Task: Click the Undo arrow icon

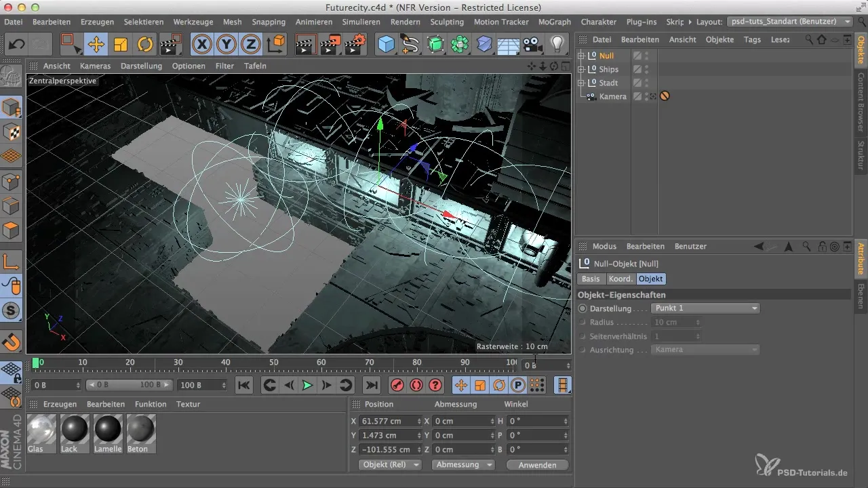Action: (18, 45)
